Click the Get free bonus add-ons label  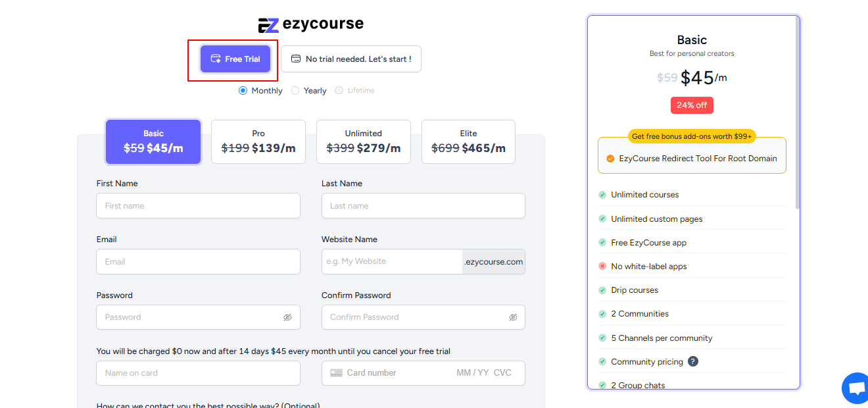coord(692,137)
